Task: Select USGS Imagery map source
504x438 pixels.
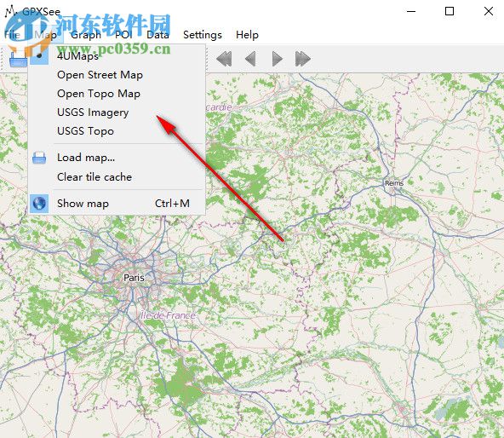Action: pos(117,112)
